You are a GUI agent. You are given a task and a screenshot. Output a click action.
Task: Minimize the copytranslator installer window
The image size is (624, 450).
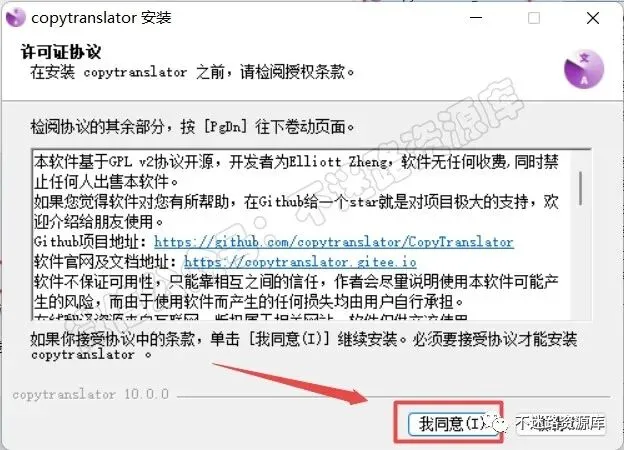[476, 18]
